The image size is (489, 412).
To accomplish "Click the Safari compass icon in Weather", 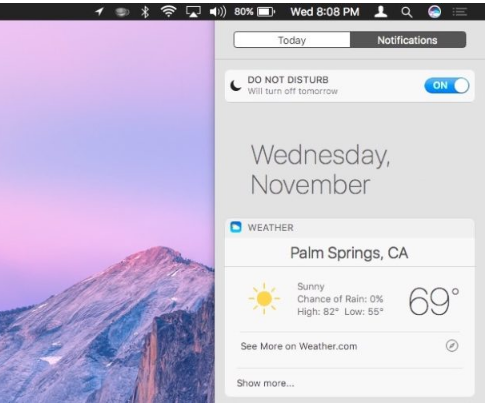I will (x=452, y=346).
